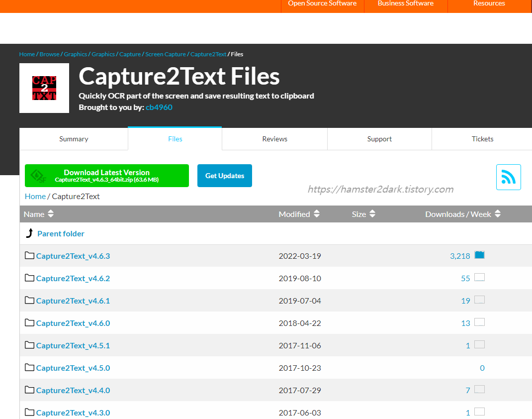Click the RSS feed icon
532x419 pixels.
pos(508,177)
